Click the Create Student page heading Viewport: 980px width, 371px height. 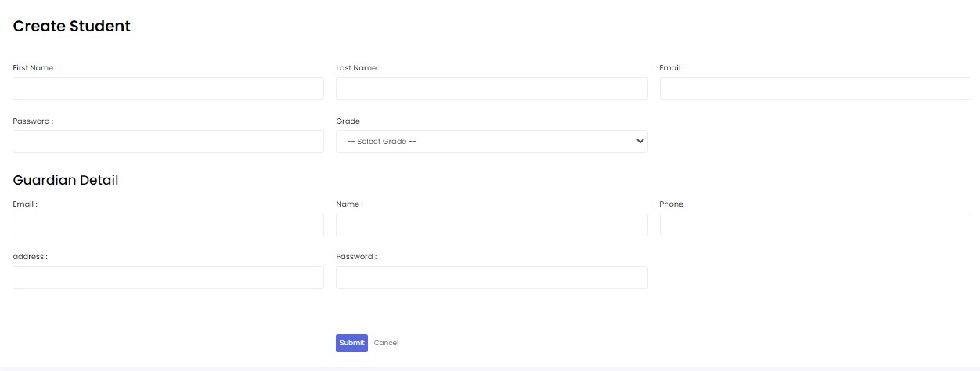click(72, 26)
